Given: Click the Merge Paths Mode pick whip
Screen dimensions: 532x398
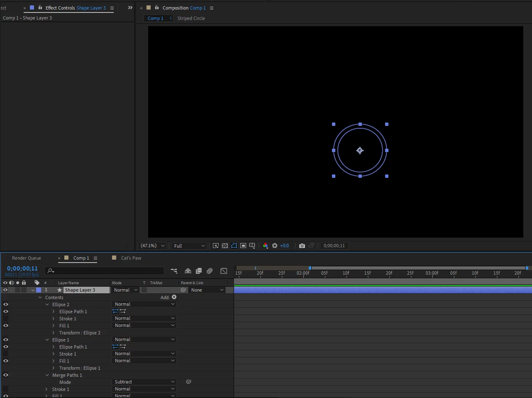Looking at the screenshot, I should click(188, 381).
